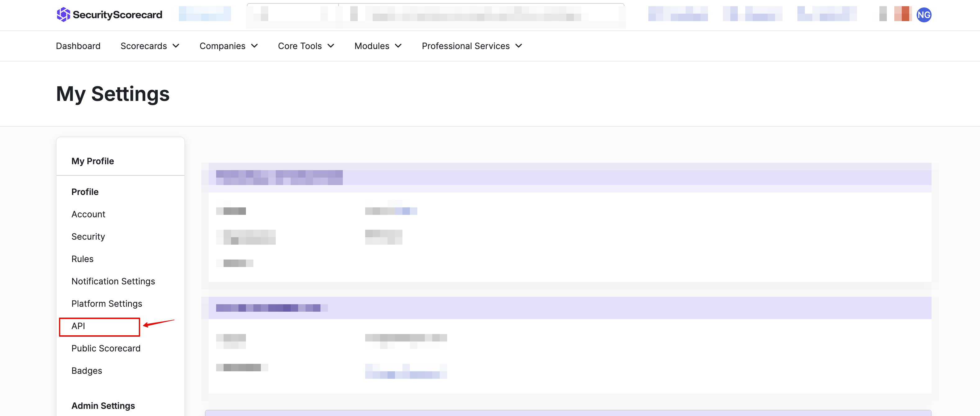
Task: Open Public Scorecard settings
Action: [x=106, y=348]
